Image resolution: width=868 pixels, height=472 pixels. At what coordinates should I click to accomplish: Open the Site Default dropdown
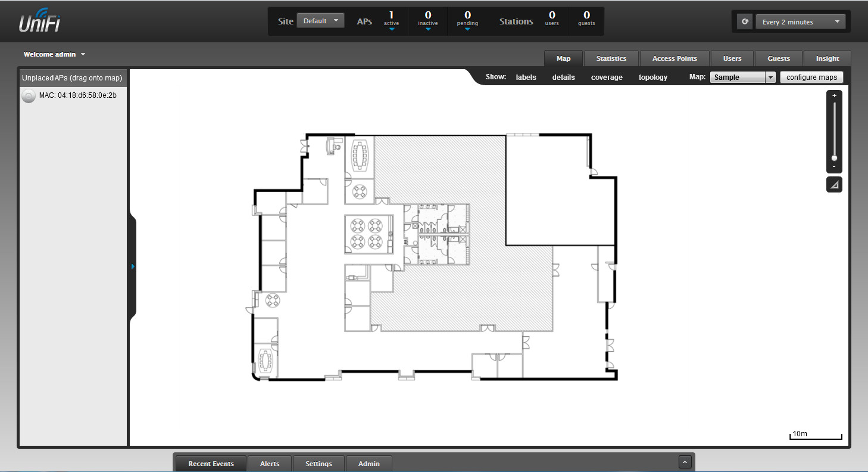[x=320, y=21]
